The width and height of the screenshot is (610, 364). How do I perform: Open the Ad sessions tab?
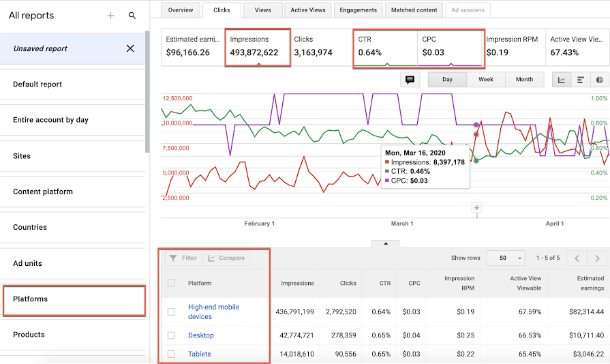tap(468, 10)
